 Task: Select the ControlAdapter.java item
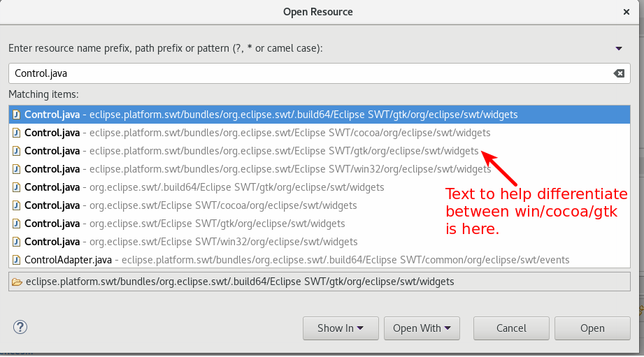pyautogui.click(x=319, y=260)
